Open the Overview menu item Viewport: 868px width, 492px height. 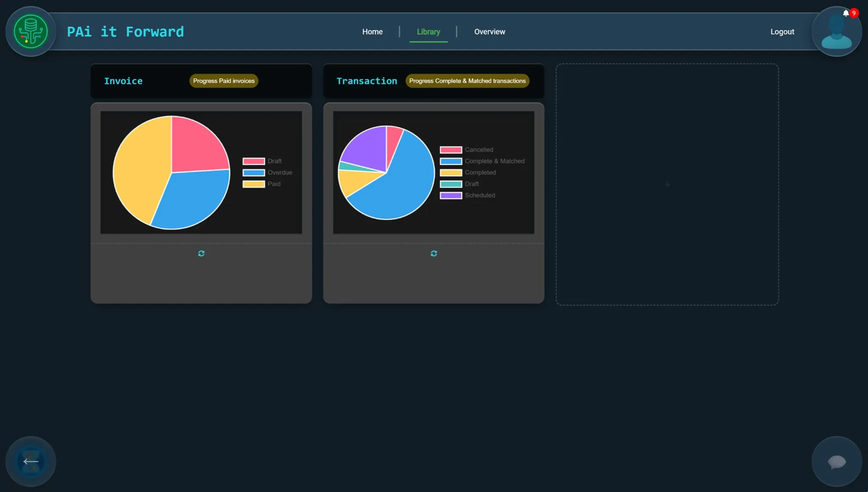490,32
